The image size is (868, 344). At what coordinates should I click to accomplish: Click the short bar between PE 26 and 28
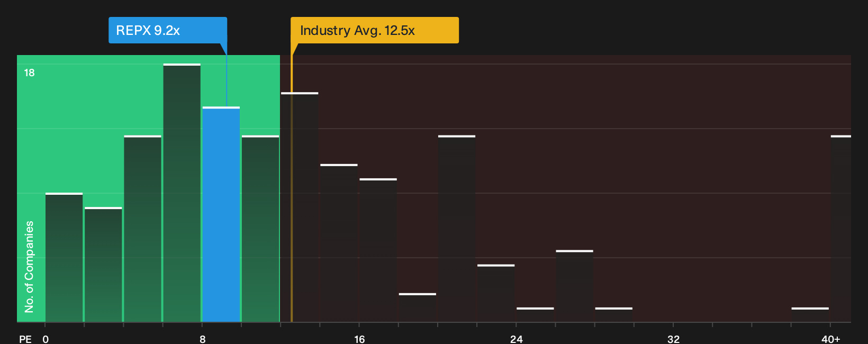click(x=574, y=286)
